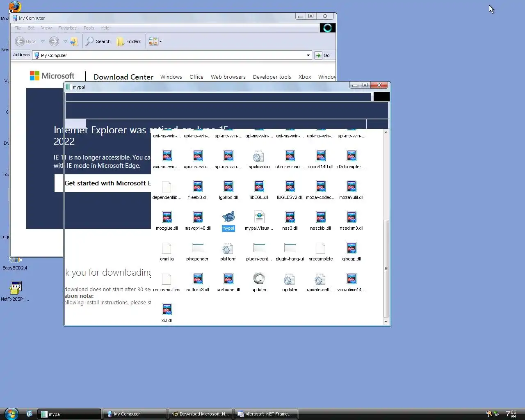Open the Tools menu in My Computer

click(89, 28)
